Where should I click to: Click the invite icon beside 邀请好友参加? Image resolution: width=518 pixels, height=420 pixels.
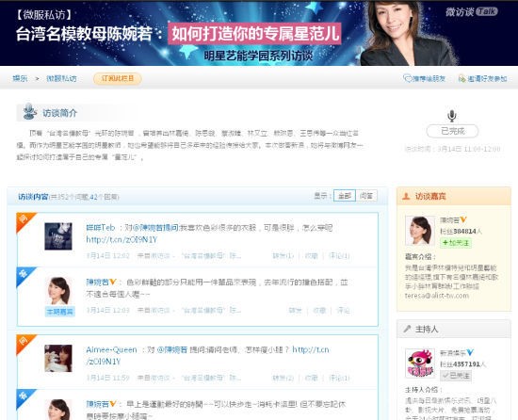pos(461,78)
